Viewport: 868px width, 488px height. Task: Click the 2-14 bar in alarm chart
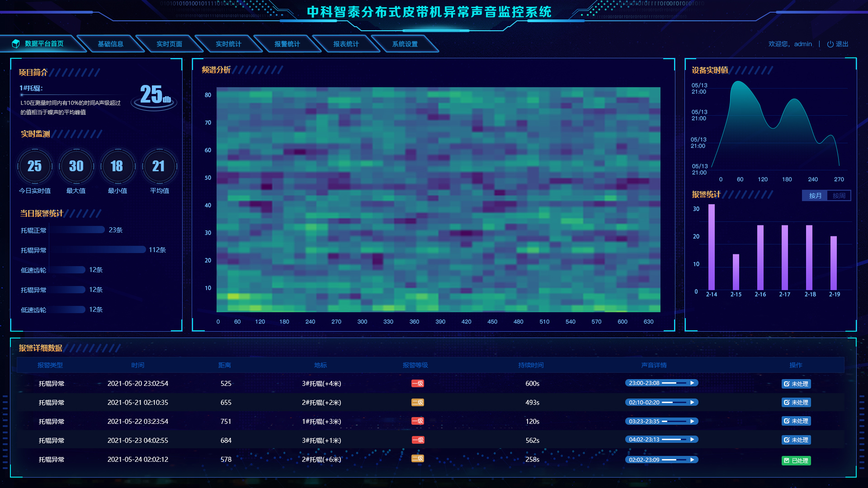tap(711, 247)
